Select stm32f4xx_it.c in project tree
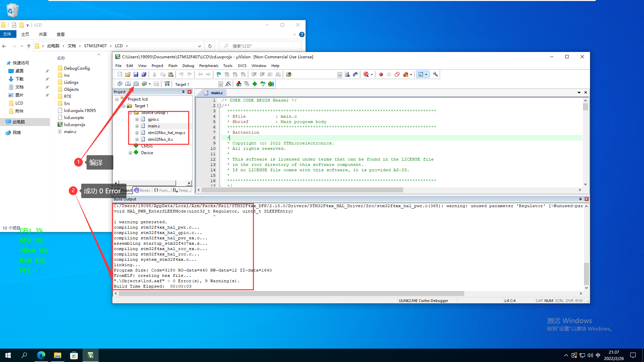This screenshot has height=362, width=644. (160, 139)
